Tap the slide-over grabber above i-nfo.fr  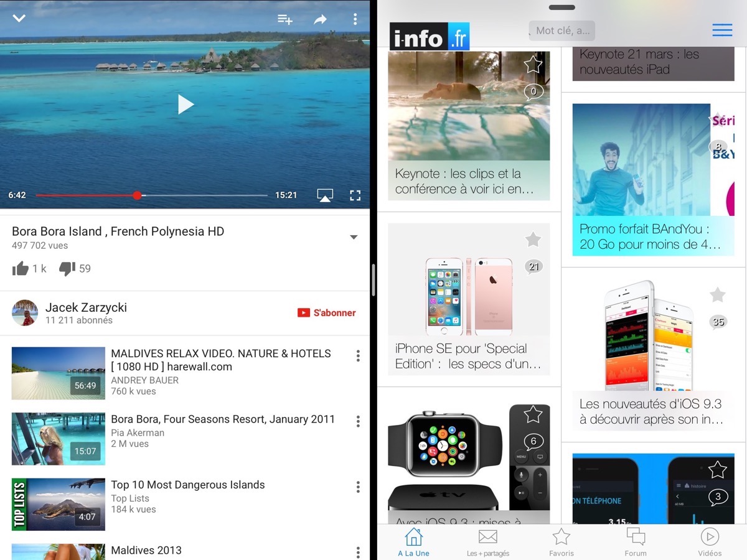pos(562,7)
